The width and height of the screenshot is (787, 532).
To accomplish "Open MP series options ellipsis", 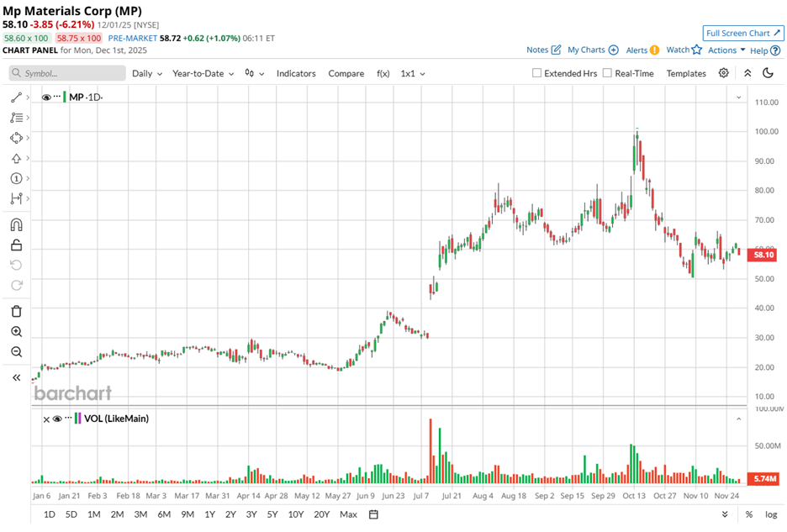I will pos(57,96).
